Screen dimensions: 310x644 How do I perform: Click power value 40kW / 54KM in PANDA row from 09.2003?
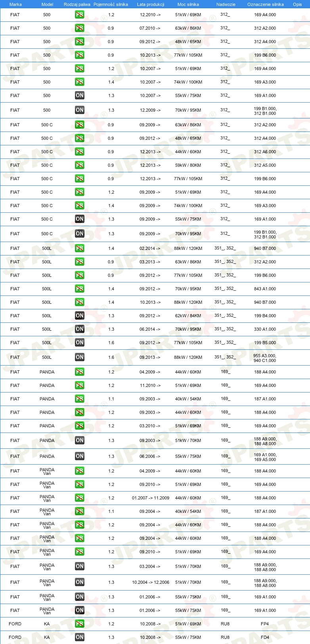[x=188, y=399]
